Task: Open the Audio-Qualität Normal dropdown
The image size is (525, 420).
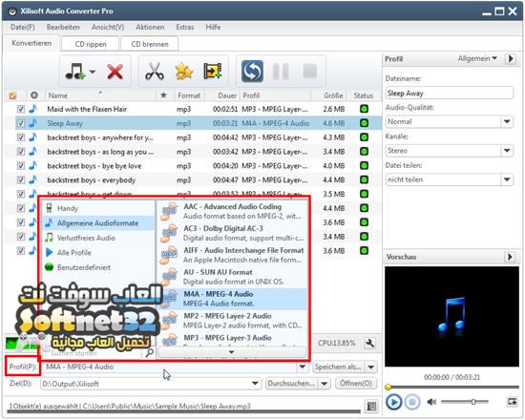Action: (507, 121)
